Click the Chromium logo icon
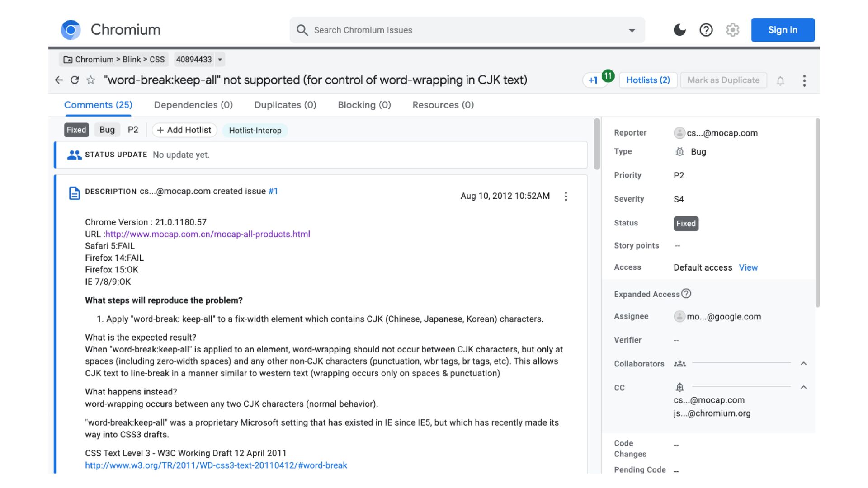 coord(71,30)
